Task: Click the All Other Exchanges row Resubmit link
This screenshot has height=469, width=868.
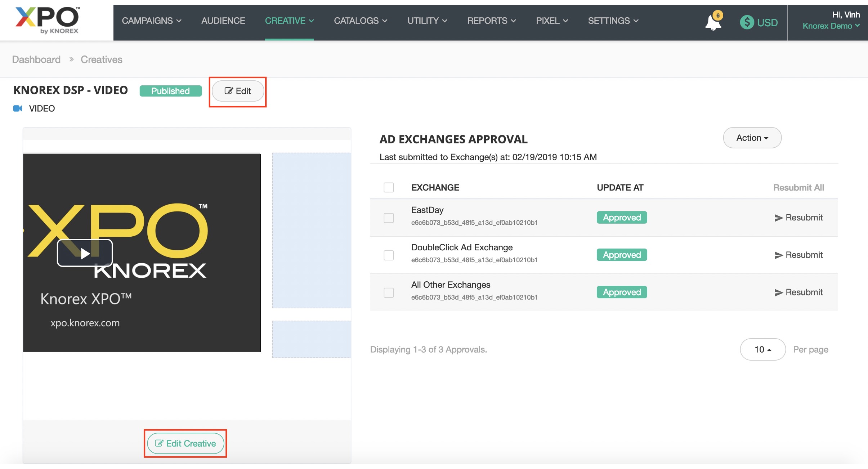Action: tap(798, 292)
